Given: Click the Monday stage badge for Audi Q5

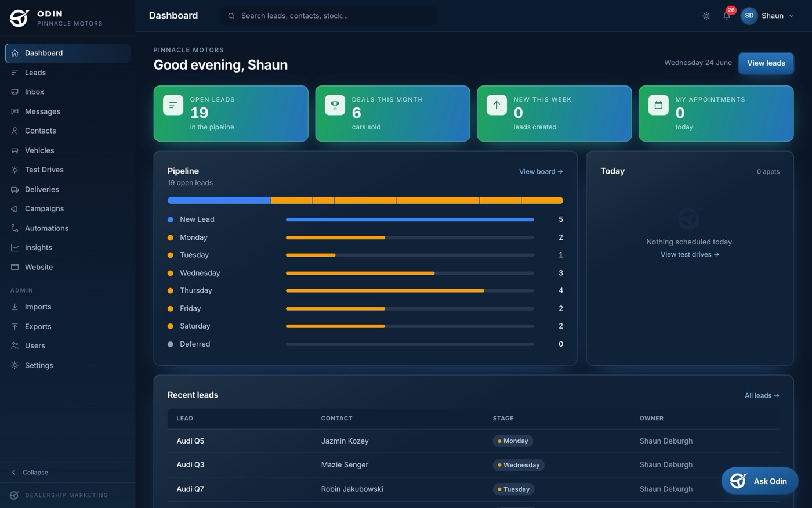Looking at the screenshot, I should coord(513,441).
